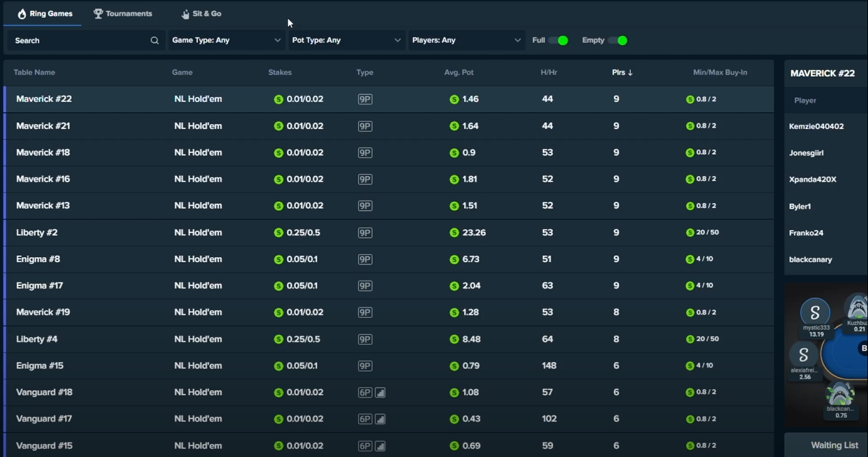Click the green chip icon on Liberty #2 stakes
Screen dimensions: 868x457
279,233
